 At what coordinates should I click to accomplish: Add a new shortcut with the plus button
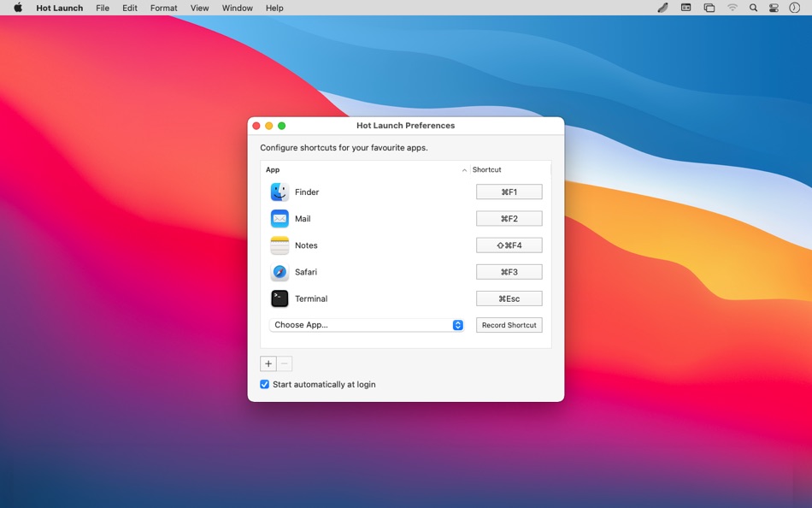[x=268, y=363]
